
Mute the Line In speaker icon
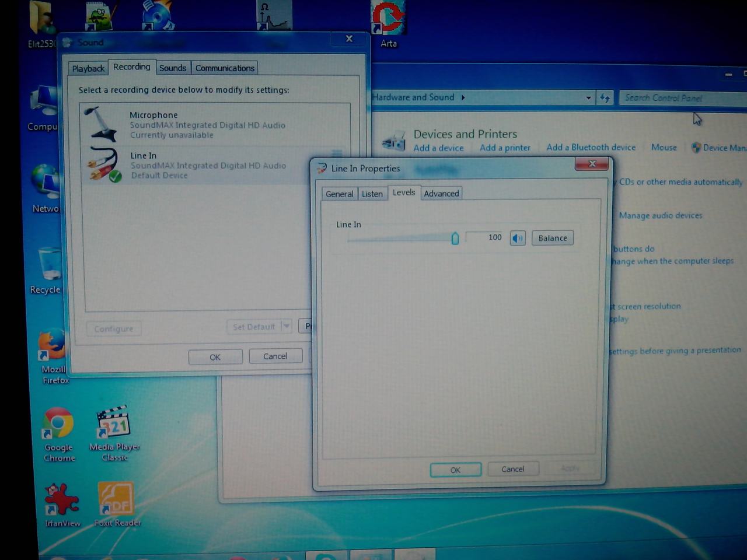click(x=518, y=238)
